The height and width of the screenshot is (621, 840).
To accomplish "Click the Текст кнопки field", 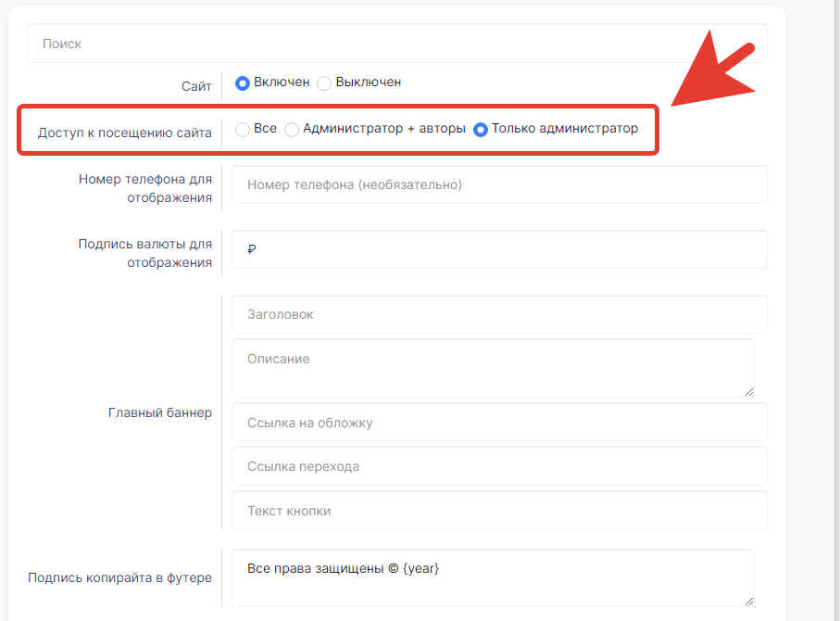I will point(499,511).
